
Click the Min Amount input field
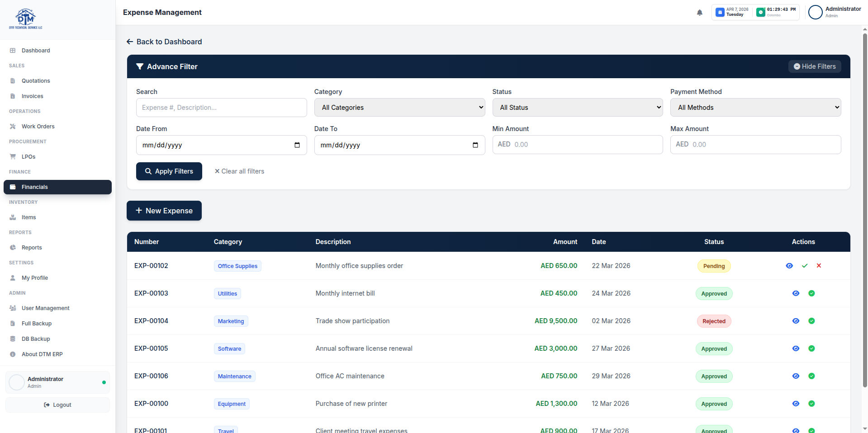pos(578,145)
